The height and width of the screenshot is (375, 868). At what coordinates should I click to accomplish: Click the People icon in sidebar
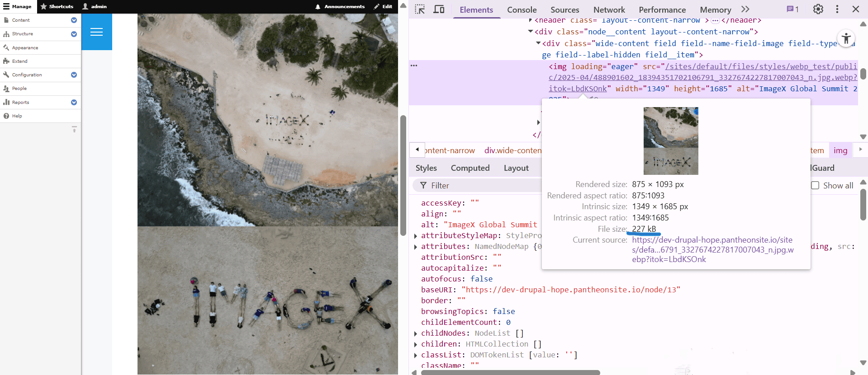pos(6,89)
